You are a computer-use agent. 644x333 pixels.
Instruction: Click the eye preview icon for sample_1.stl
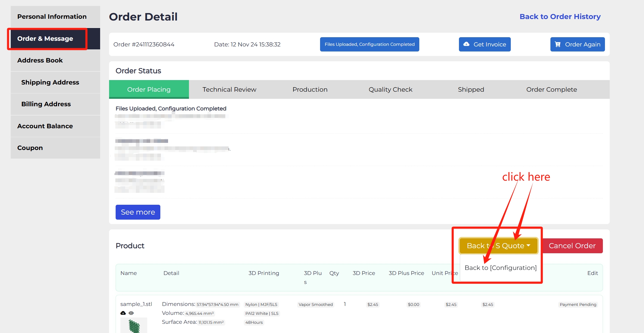(x=131, y=313)
